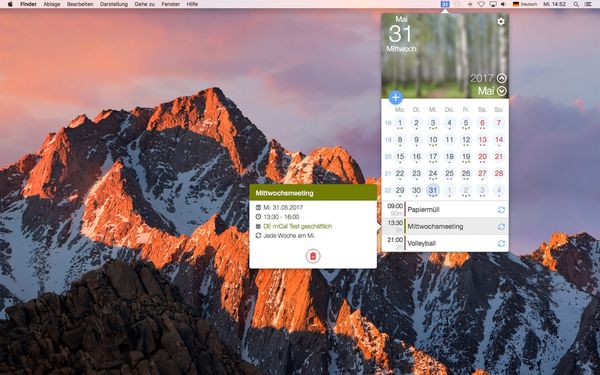The image size is (600, 375).
Task: Open the Apple menu
Action: click(10, 4)
